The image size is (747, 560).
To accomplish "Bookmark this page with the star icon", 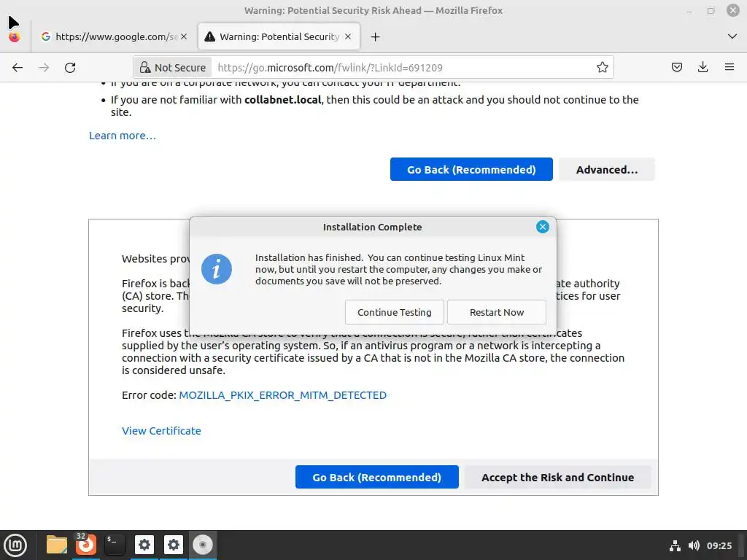I will pos(602,68).
